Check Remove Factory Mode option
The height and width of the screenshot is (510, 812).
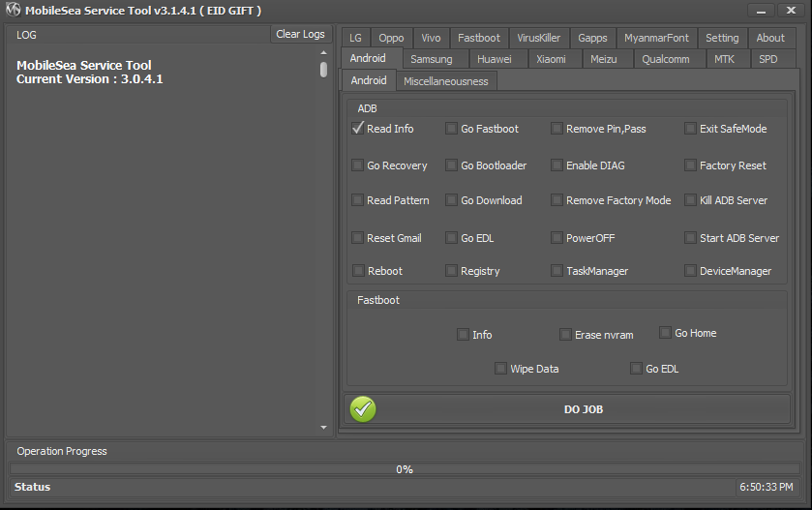click(x=556, y=200)
